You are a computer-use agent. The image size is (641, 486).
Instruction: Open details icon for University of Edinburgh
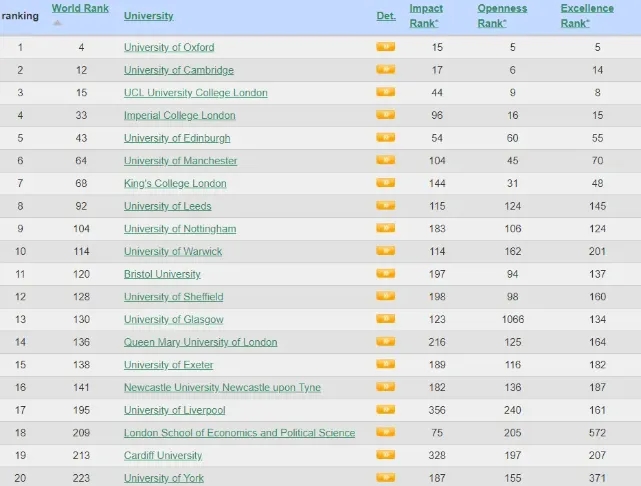coord(385,137)
